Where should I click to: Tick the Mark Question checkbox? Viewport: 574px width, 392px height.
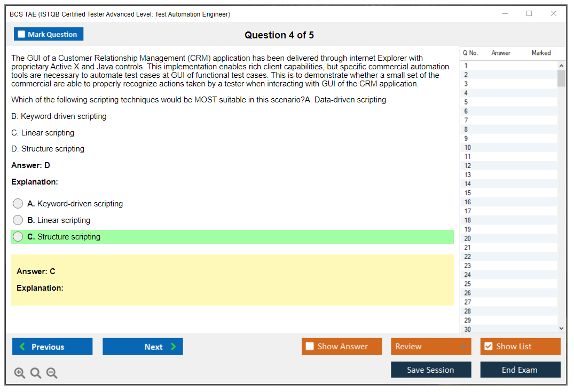pyautogui.click(x=22, y=35)
